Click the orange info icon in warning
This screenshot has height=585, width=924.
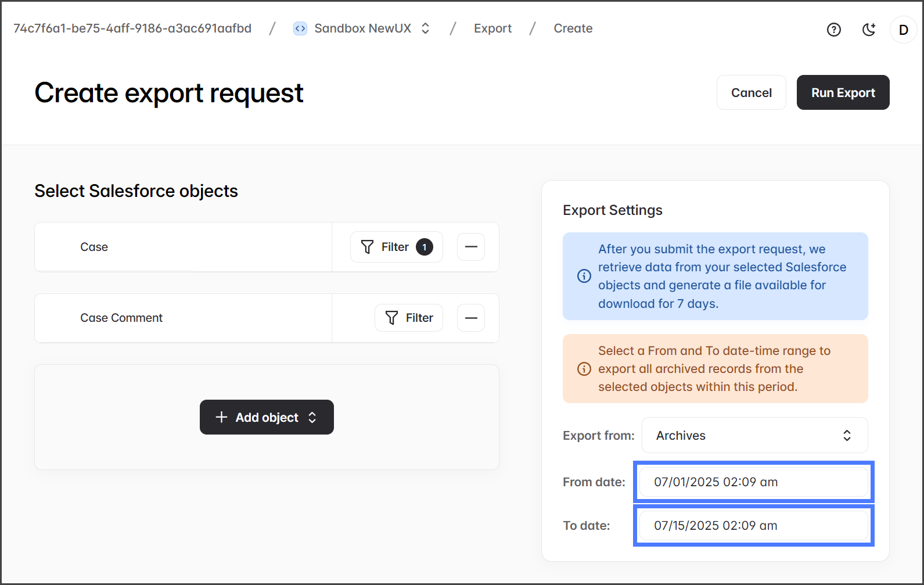(x=584, y=369)
